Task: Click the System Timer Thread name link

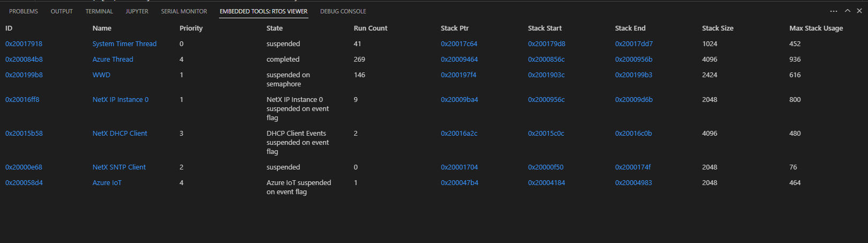Action: click(124, 44)
